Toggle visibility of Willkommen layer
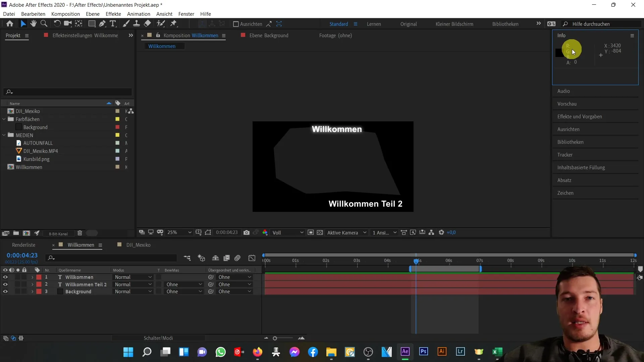The height and width of the screenshot is (362, 644). coord(5,277)
